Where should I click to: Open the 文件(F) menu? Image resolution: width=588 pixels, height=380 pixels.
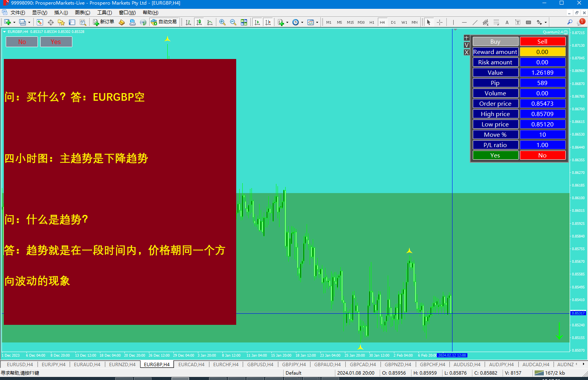tap(18, 13)
